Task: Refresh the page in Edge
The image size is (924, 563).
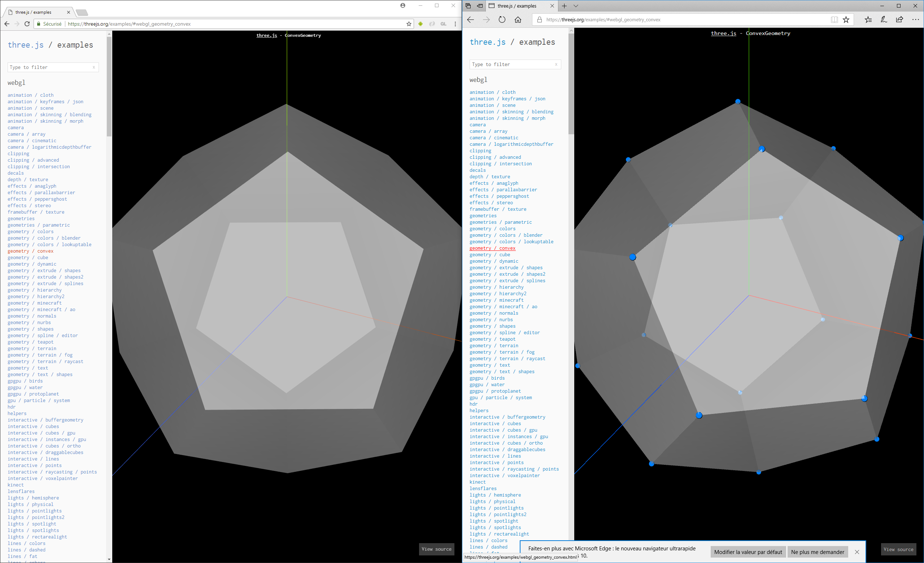Action: [502, 19]
